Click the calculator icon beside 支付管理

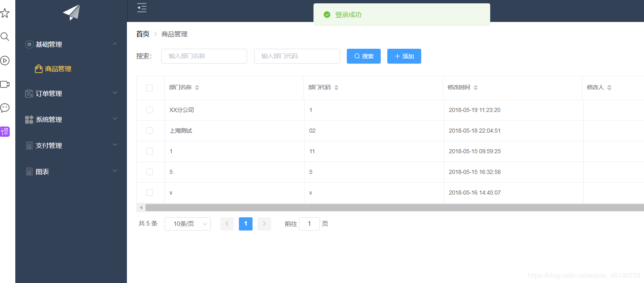pyautogui.click(x=29, y=146)
